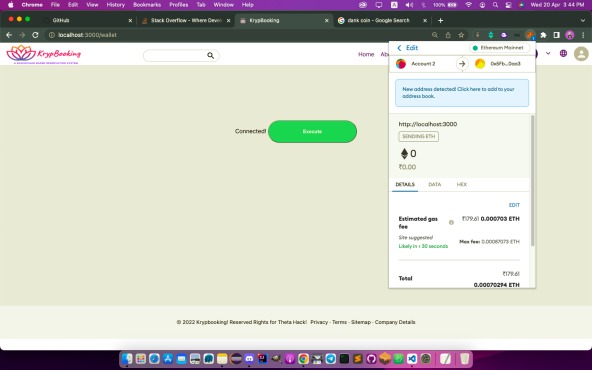Open the Sitemap footer link
This screenshot has width=592, height=370.
[x=361, y=322]
